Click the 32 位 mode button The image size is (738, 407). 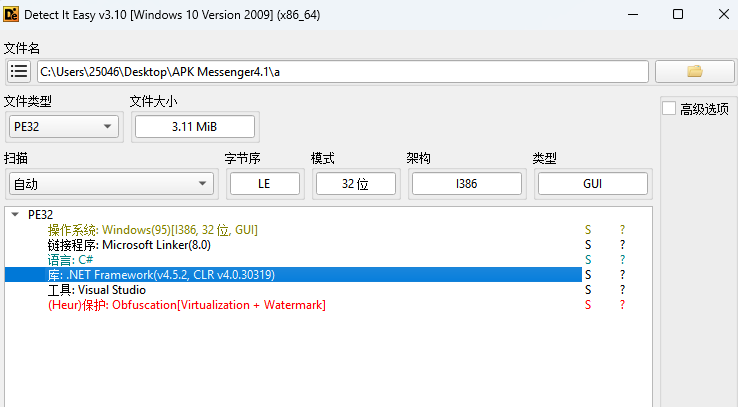click(355, 184)
